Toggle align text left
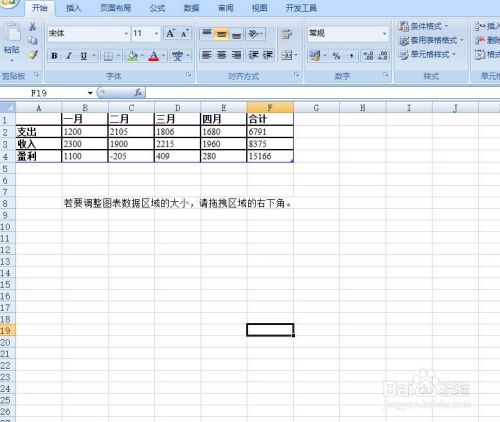 tap(207, 55)
